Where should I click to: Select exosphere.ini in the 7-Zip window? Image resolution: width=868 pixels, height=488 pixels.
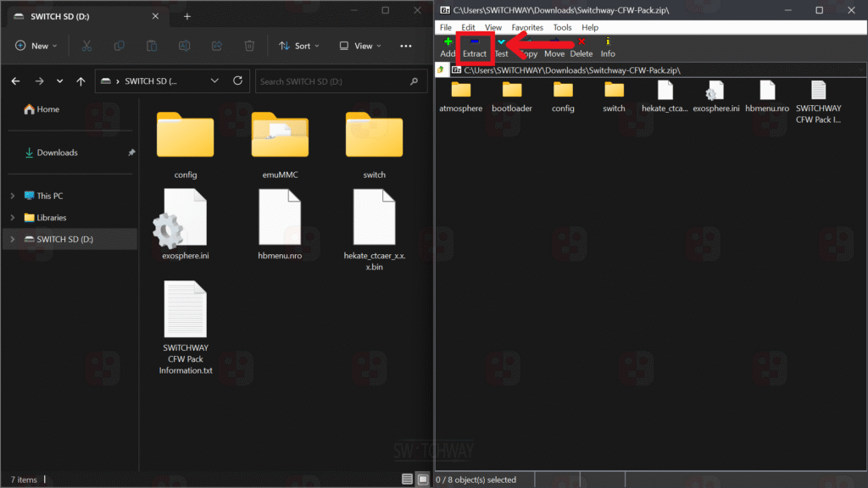click(x=715, y=97)
